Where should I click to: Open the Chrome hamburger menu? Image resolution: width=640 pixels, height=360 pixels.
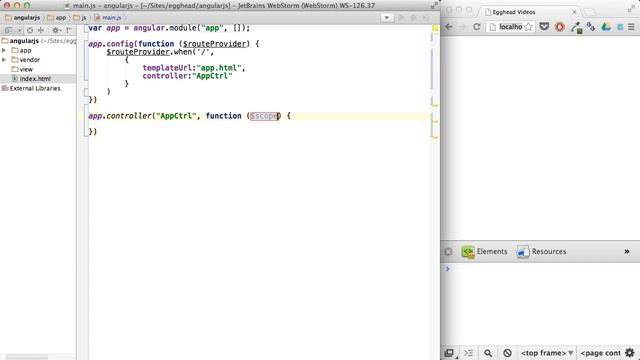[631, 27]
